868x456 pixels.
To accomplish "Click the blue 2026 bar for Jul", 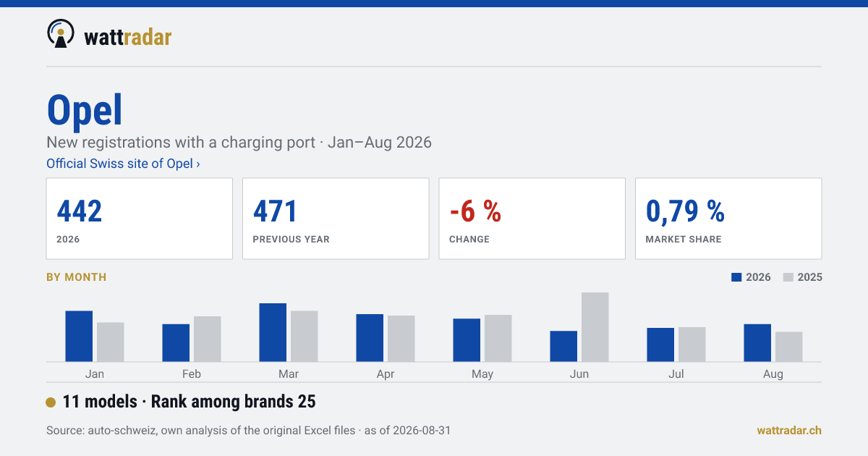I will [x=660, y=345].
